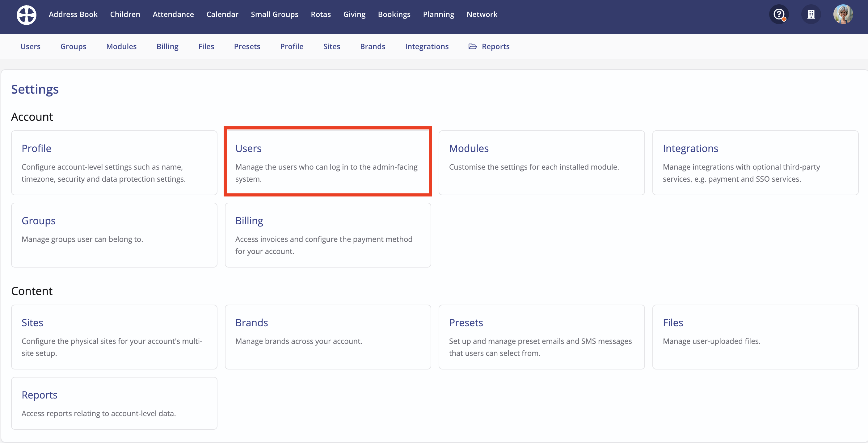Click the ChurchSuite globe logo icon
Screen dimensions: 868x443
point(26,15)
